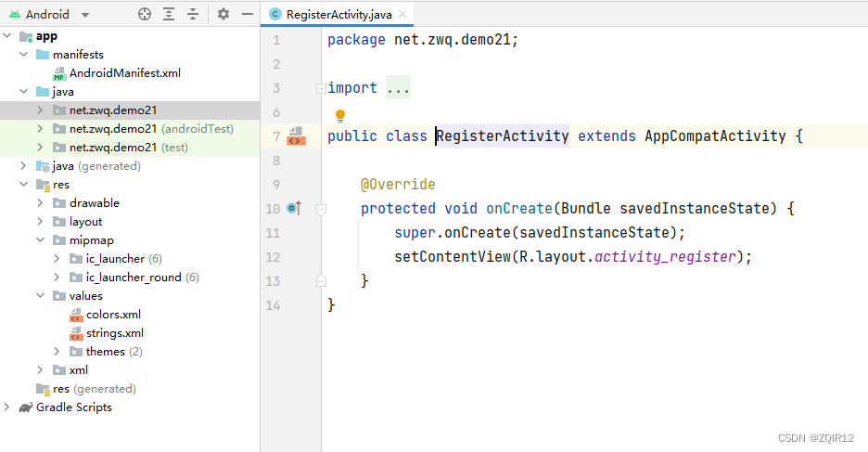Expand Gradle Scripts node
This screenshot has width=868, height=452.
[7, 407]
